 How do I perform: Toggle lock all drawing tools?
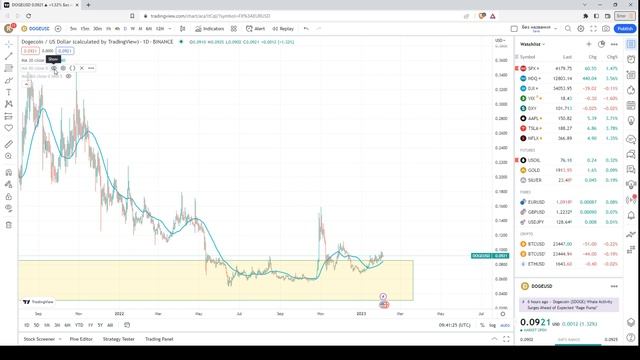9,196
